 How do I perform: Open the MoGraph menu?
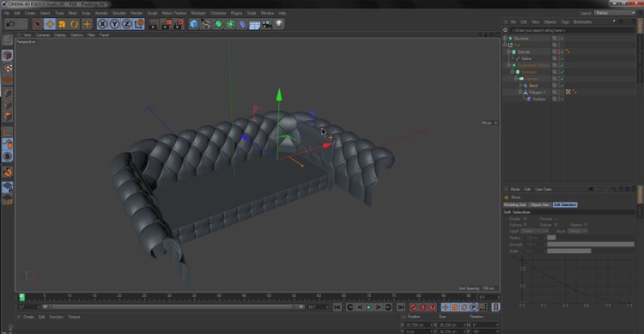(x=198, y=13)
